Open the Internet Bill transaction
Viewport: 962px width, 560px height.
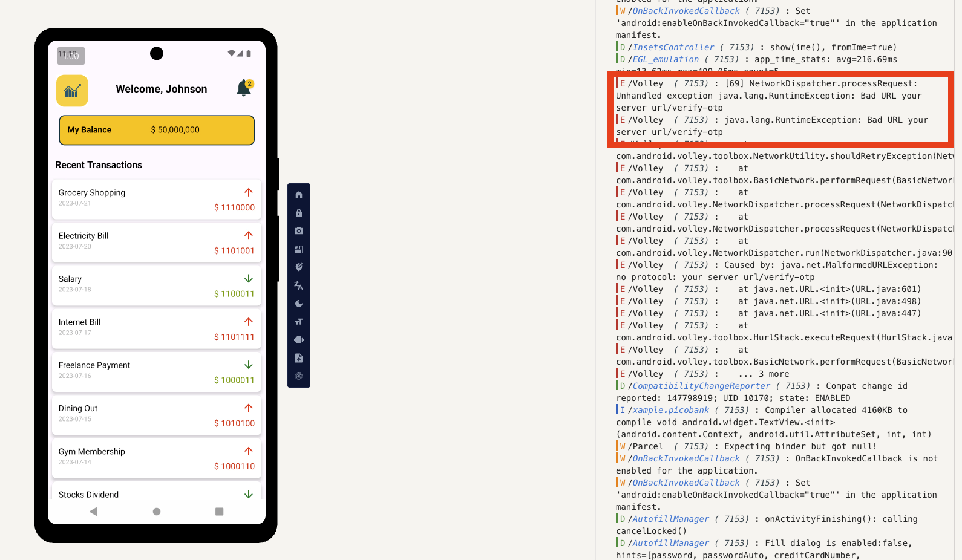(157, 329)
